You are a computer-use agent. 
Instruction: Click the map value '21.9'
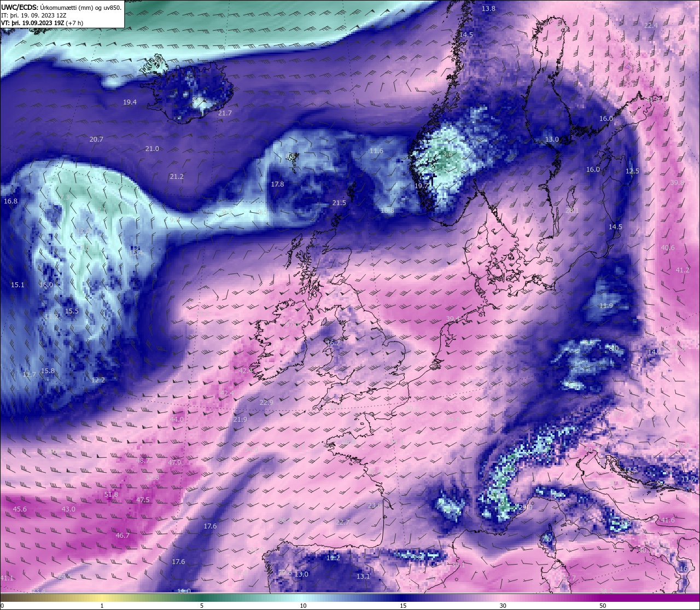pos(240,420)
